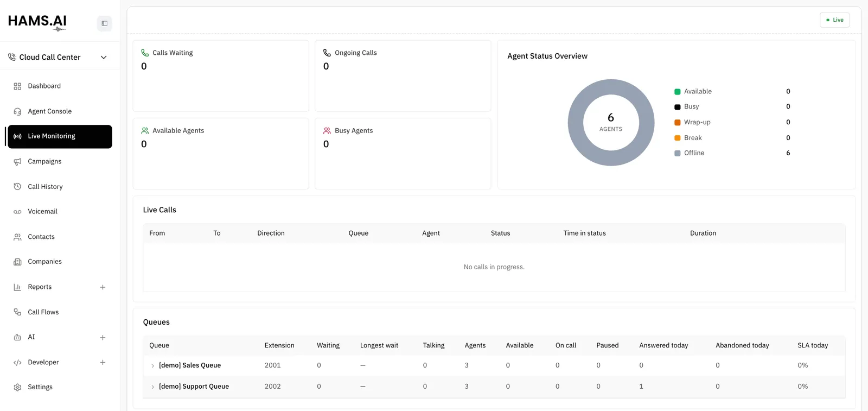The width and height of the screenshot is (868, 411).
Task: Open the Campaigns page
Action: pyautogui.click(x=60, y=162)
